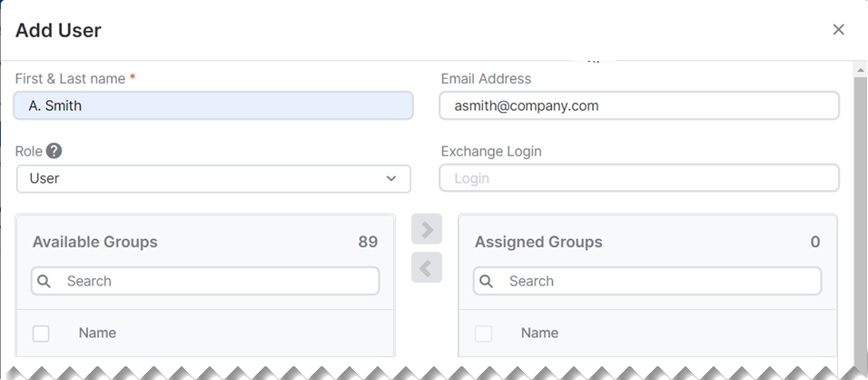Click the right arrow to assign groups
The height and width of the screenshot is (380, 868).
427,229
